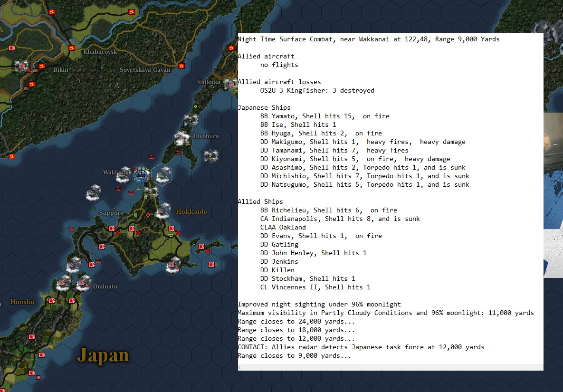
Task: Click the 'Range closes to 9,000 yards' line
Action: click(295, 356)
